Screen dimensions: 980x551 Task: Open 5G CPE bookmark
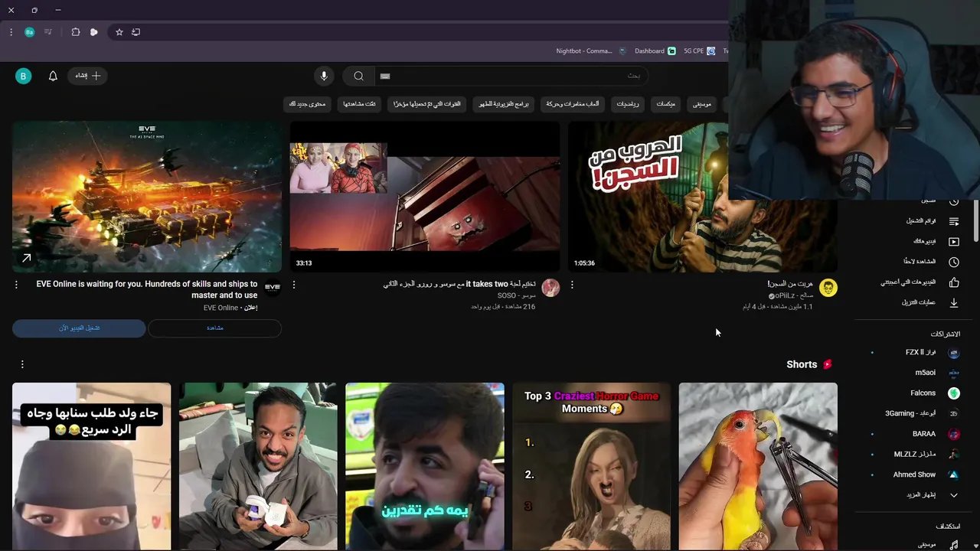[699, 51]
